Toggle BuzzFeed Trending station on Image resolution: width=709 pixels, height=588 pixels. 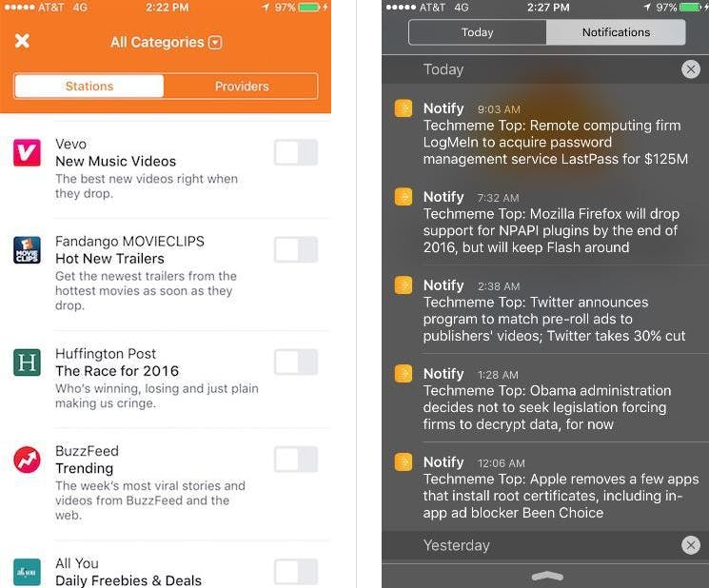coord(296,460)
